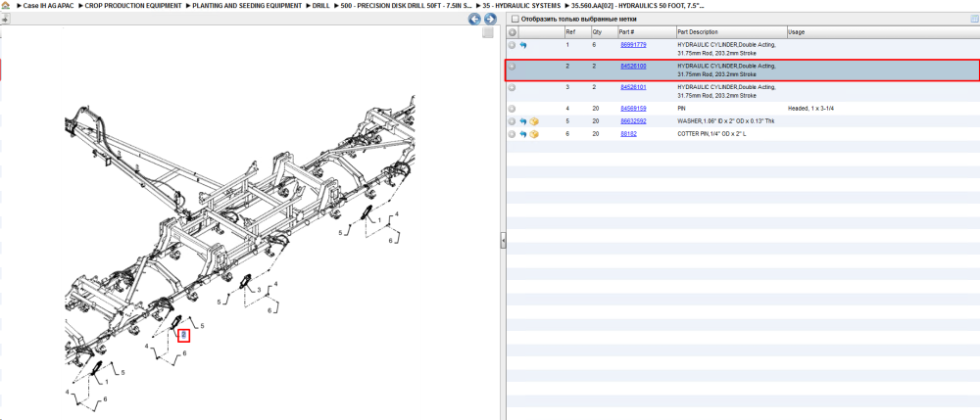Go to the catalog home icon
This screenshot has height=420, width=980.
pos(6,5)
